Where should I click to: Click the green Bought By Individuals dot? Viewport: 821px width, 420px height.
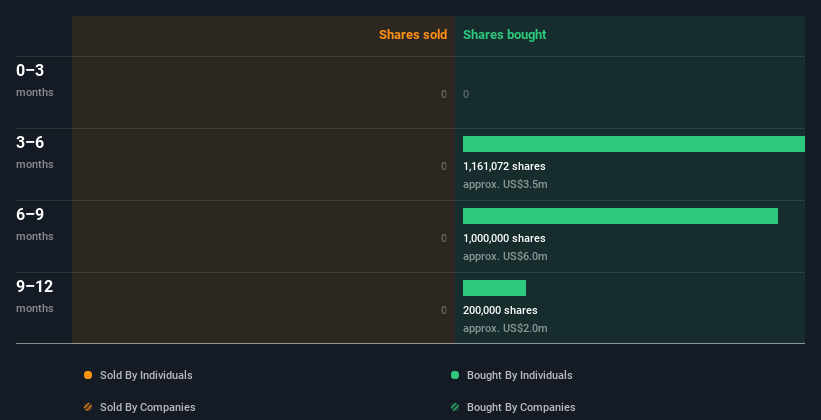pos(455,375)
